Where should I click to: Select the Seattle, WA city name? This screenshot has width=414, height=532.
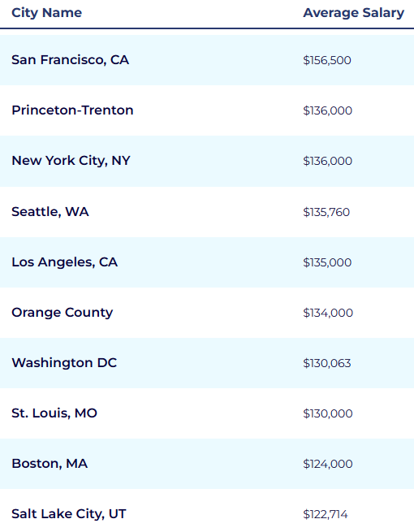point(50,212)
